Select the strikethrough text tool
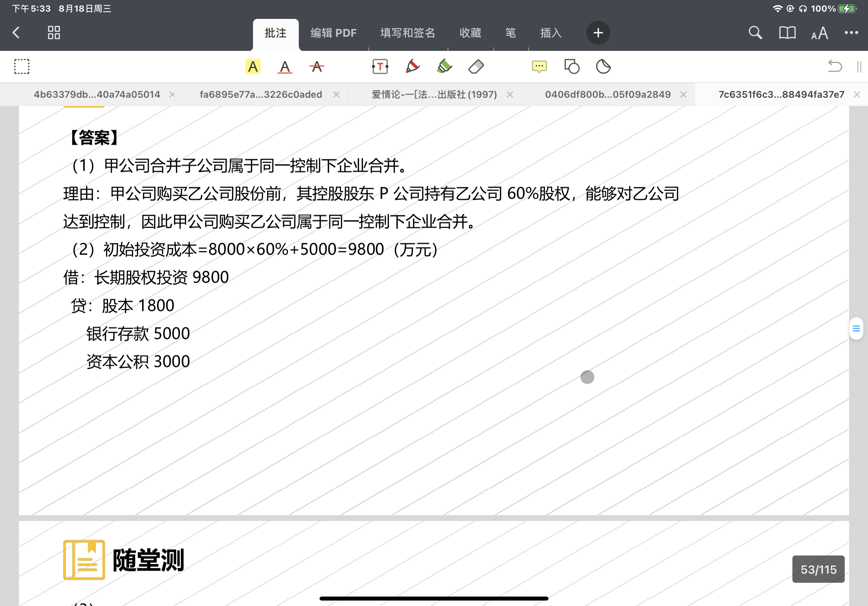This screenshot has height=606, width=868. point(317,67)
